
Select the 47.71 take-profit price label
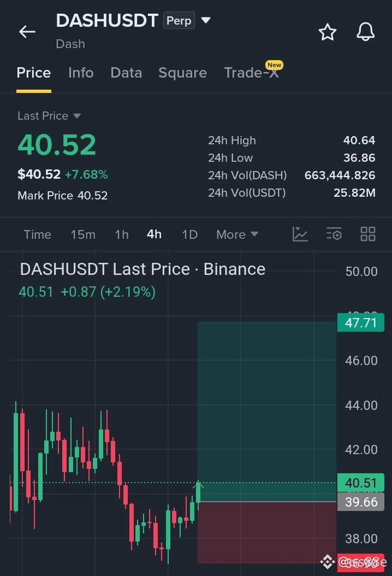pyautogui.click(x=361, y=322)
